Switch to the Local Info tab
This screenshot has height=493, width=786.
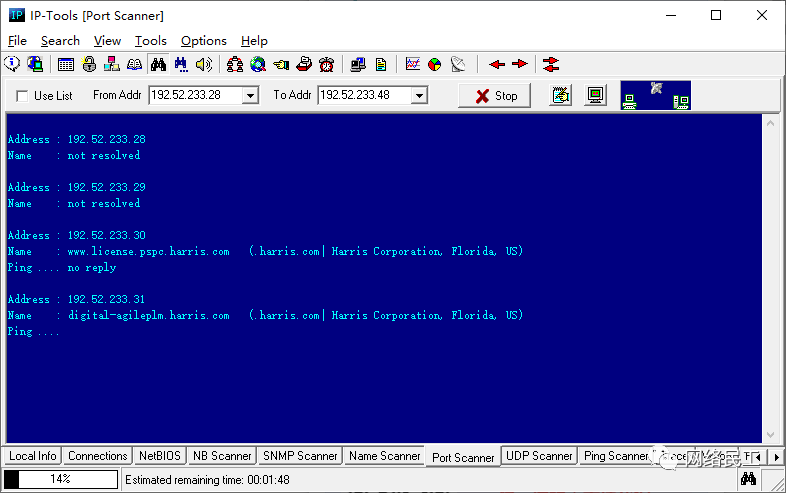click(x=33, y=456)
